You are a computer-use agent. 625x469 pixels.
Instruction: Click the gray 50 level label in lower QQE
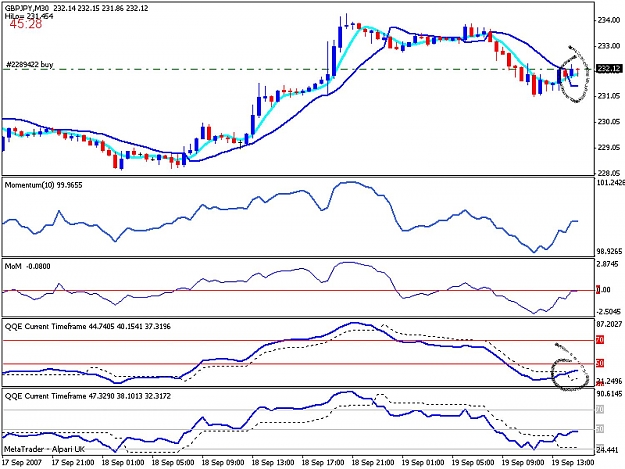coord(600,429)
